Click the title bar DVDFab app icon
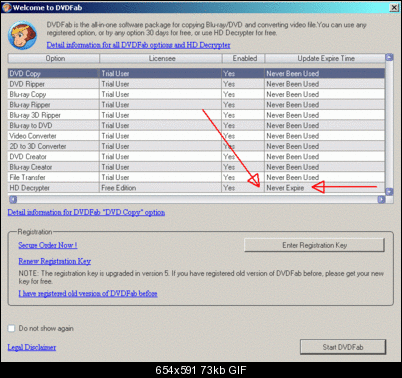 click(7, 7)
